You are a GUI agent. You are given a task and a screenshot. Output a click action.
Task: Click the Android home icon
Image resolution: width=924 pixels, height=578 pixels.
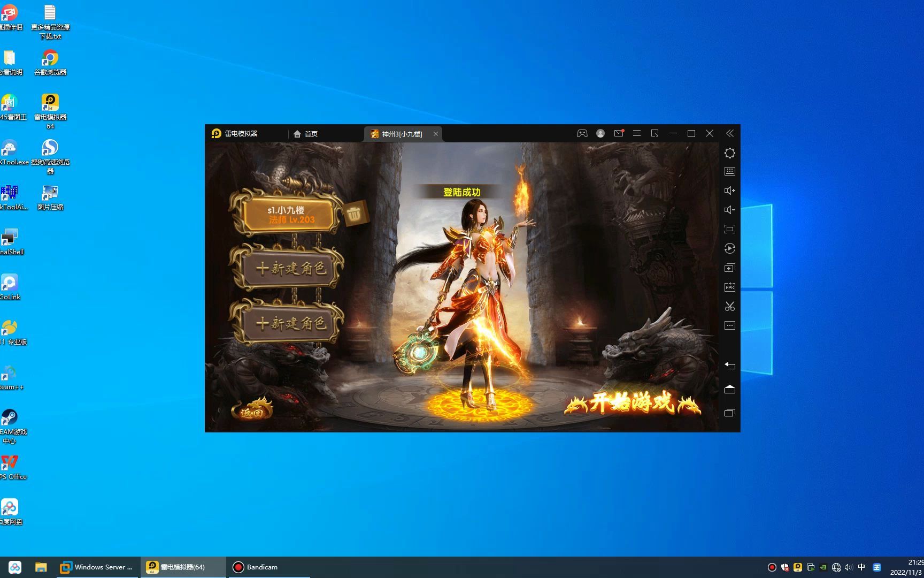coord(729,389)
